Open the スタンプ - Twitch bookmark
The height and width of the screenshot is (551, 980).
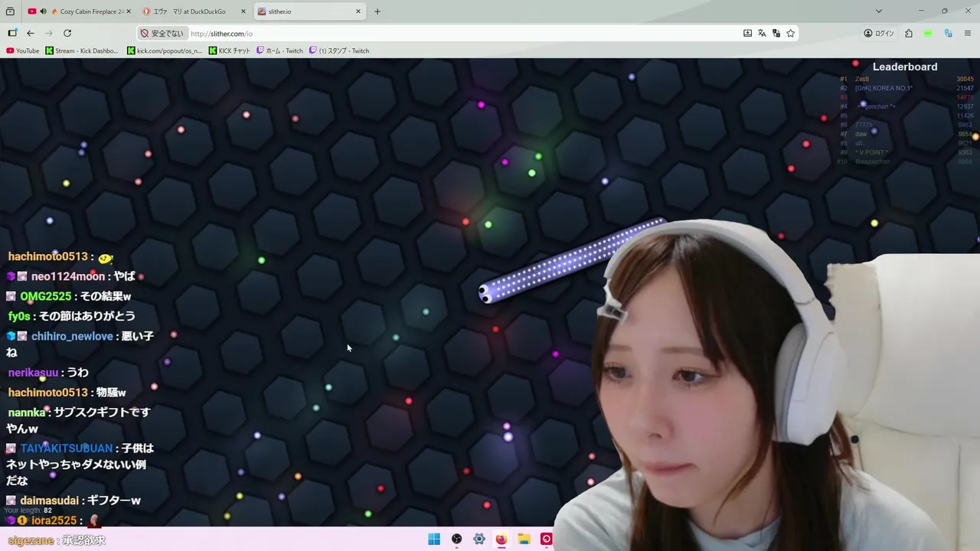click(x=339, y=51)
